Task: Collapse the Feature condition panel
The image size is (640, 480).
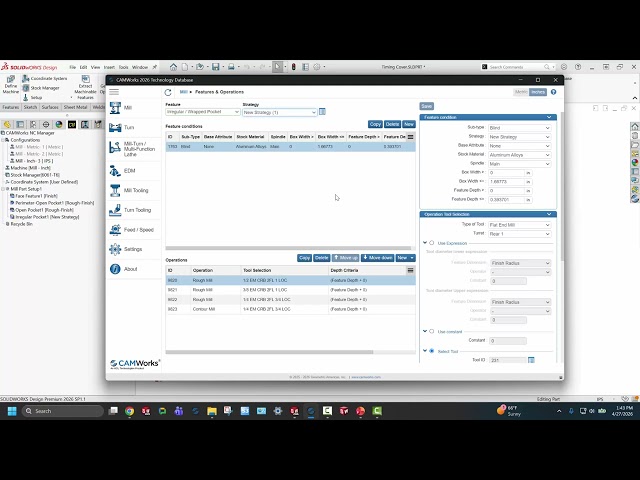Action: click(549, 117)
